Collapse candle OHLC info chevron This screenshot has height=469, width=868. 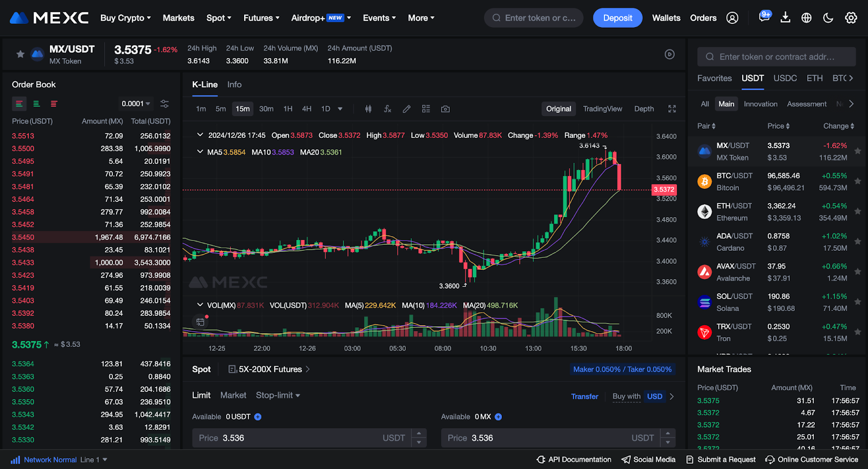[200, 135]
